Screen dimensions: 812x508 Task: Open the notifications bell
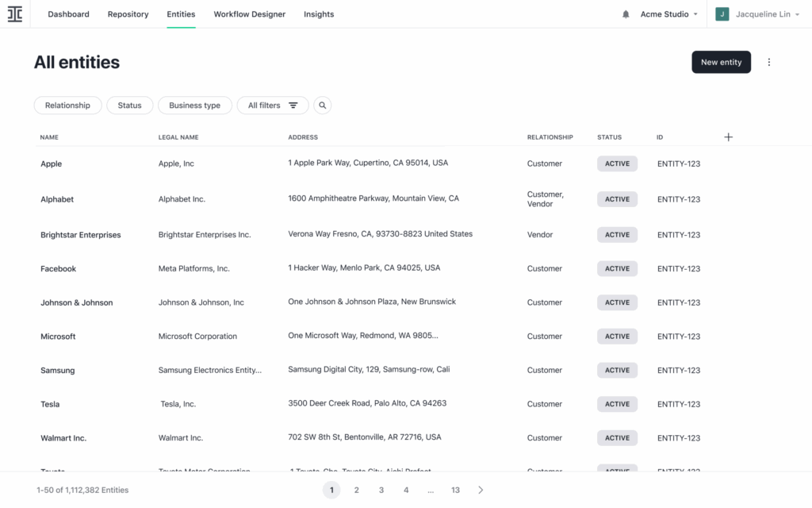click(626, 13)
